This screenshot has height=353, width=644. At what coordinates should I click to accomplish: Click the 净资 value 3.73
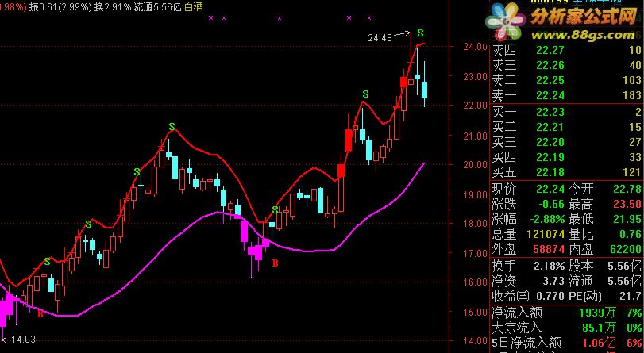coord(553,281)
